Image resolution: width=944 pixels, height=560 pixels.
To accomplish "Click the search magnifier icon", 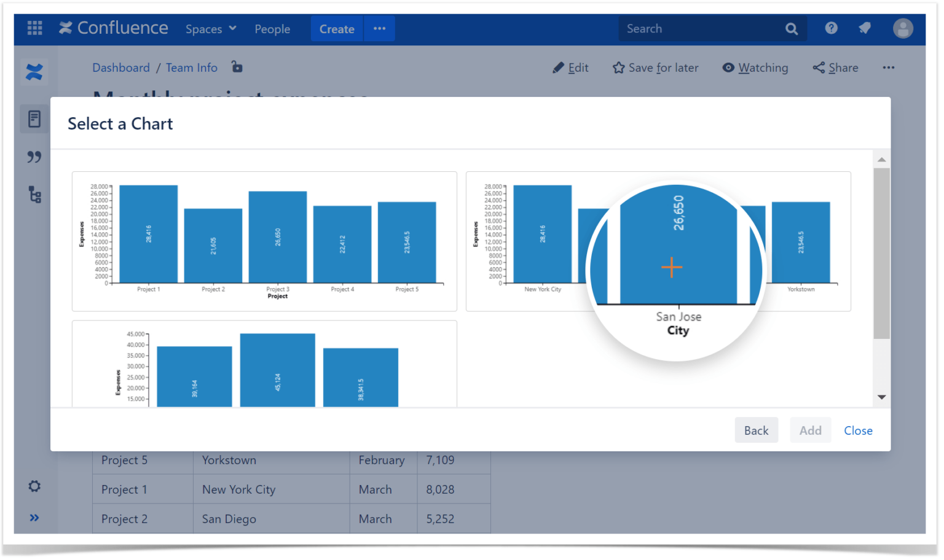I will coord(791,28).
